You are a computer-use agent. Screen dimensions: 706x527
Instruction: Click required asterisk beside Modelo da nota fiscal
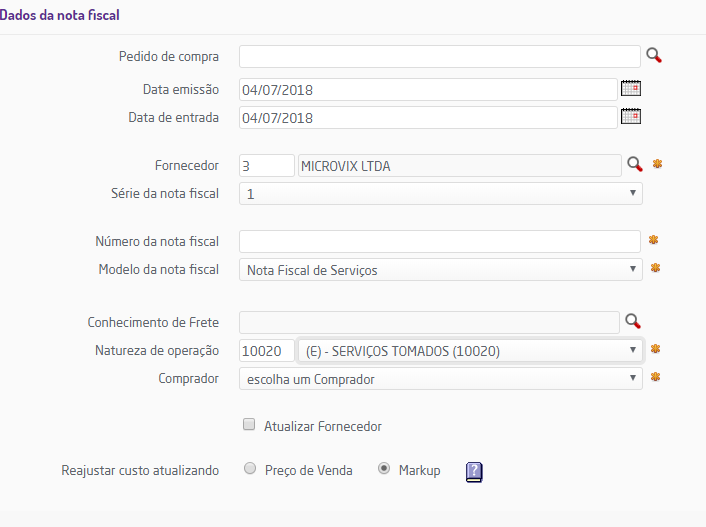point(655,268)
